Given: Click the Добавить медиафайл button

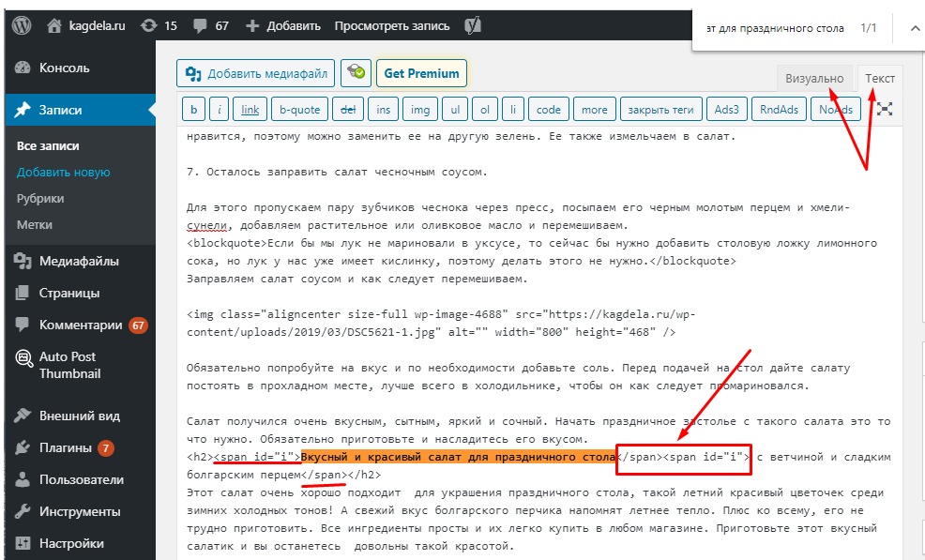Looking at the screenshot, I should click(x=256, y=73).
